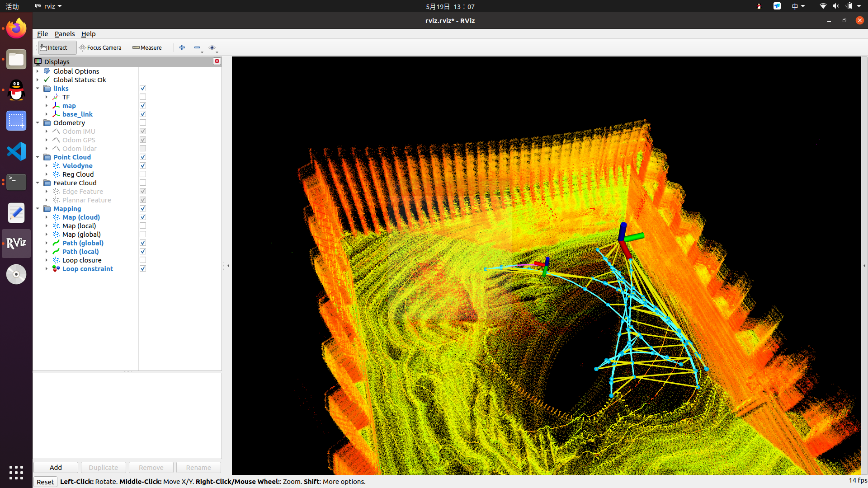This screenshot has height=488, width=868.
Task: Open Firefox from the dock
Action: pos(16,29)
